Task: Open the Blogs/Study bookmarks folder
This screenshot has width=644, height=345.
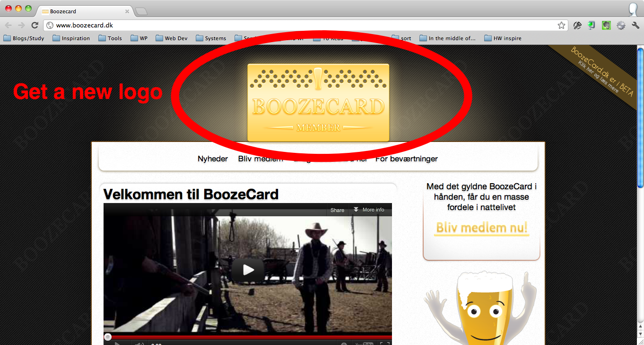Action: (x=24, y=38)
